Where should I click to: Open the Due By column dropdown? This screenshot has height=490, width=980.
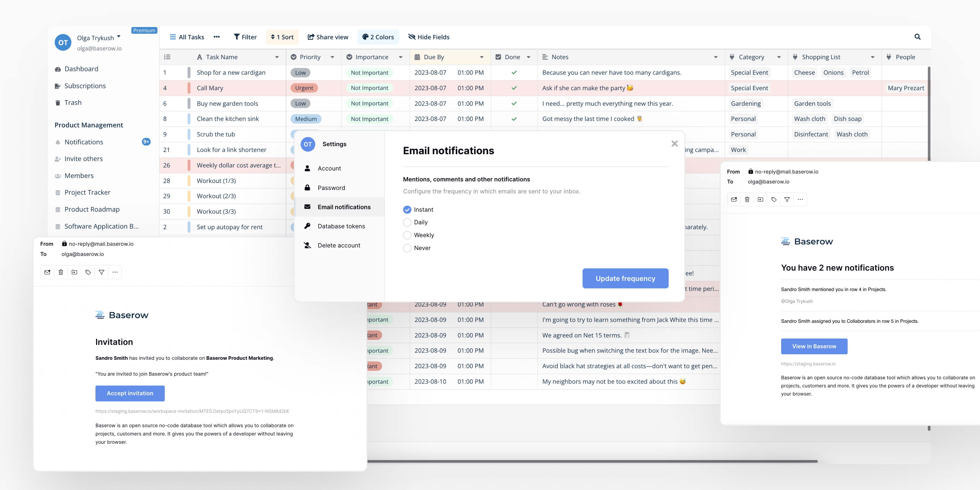pyautogui.click(x=482, y=57)
